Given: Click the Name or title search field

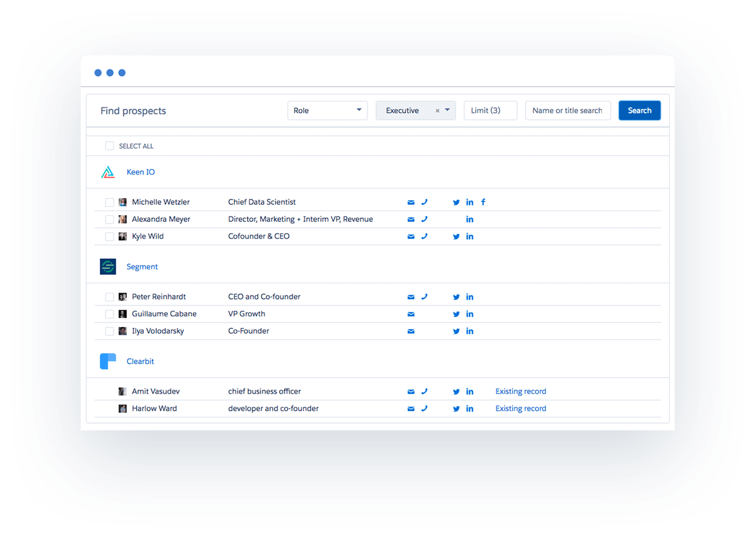Looking at the screenshot, I should pos(568,110).
